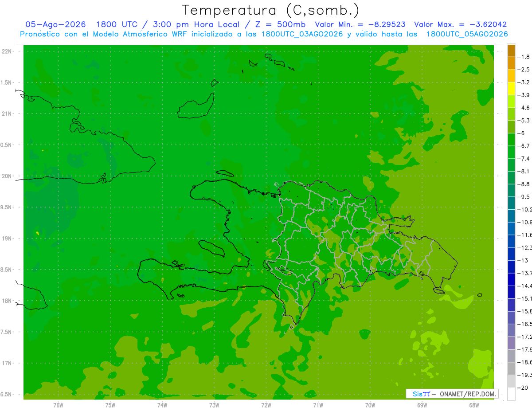Click the '72W' longitude label

(266, 405)
